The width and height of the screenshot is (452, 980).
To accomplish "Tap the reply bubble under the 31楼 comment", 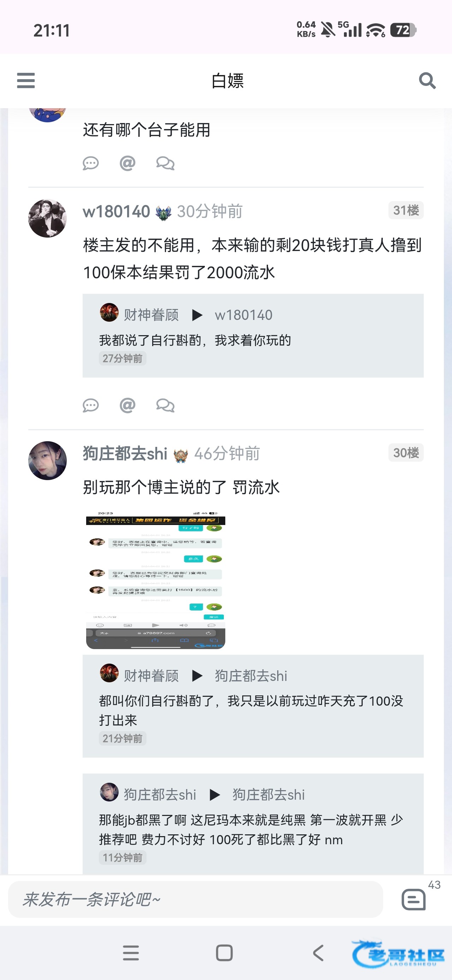I will (90, 406).
